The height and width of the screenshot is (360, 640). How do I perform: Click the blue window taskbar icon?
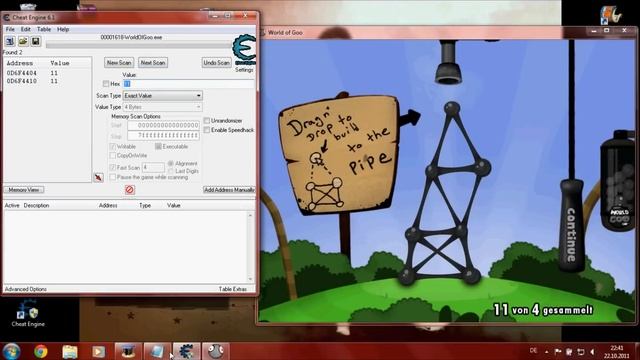157,351
